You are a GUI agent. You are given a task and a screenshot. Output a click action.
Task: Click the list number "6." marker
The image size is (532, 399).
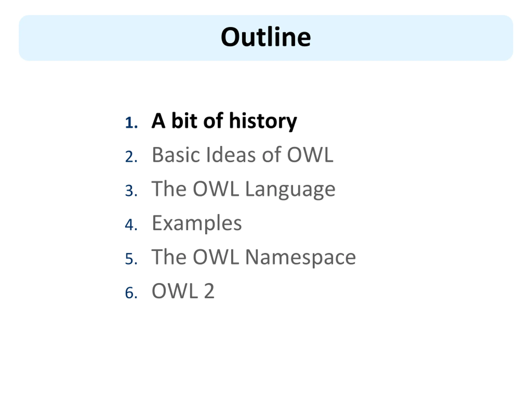click(x=132, y=293)
